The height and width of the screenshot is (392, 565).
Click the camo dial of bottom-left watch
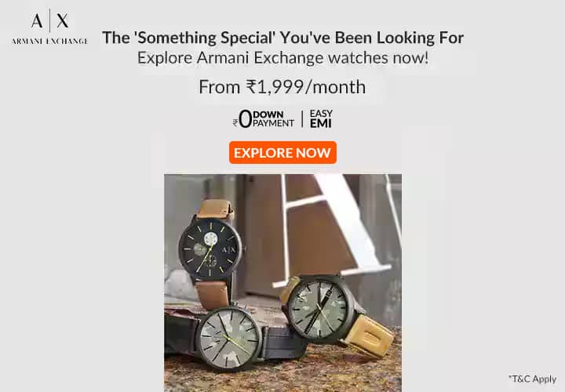tap(229, 339)
